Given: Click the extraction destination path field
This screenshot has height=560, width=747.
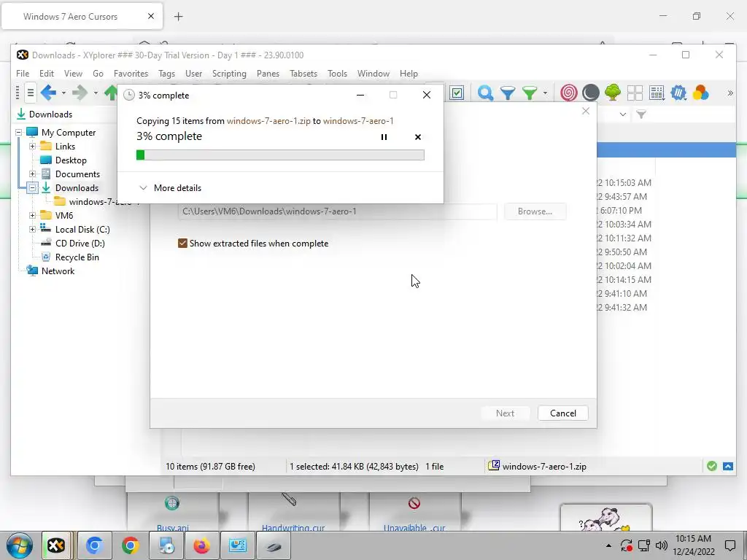Looking at the screenshot, I should [x=337, y=211].
